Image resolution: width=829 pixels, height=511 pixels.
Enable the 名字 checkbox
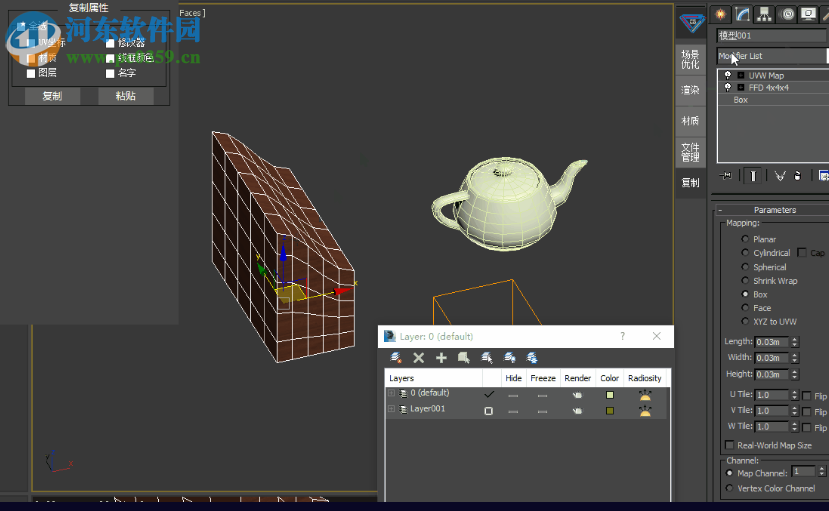coord(110,73)
